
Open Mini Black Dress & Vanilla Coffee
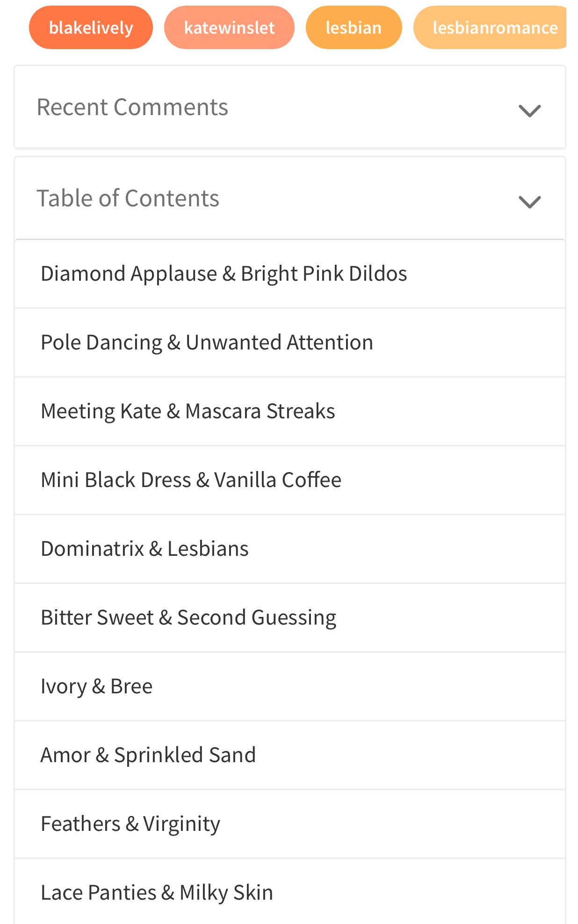coord(290,480)
